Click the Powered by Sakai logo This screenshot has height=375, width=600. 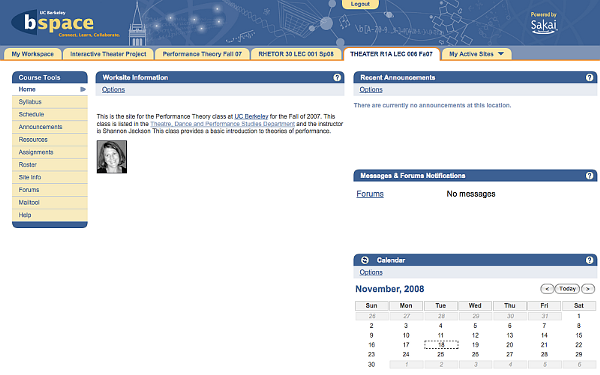tap(543, 23)
